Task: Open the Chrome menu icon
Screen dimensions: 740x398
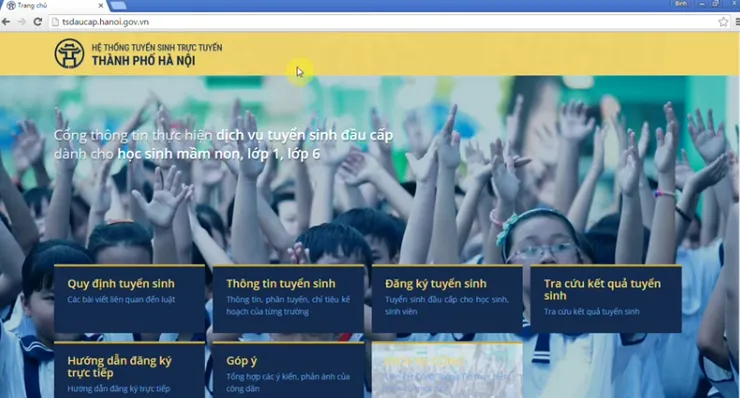Action: pyautogui.click(x=737, y=22)
